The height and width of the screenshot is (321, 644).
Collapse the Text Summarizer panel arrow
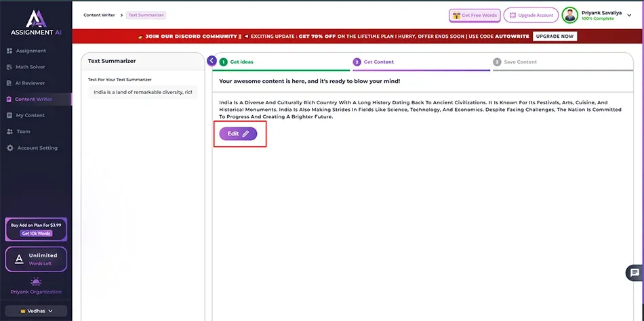coord(212,61)
